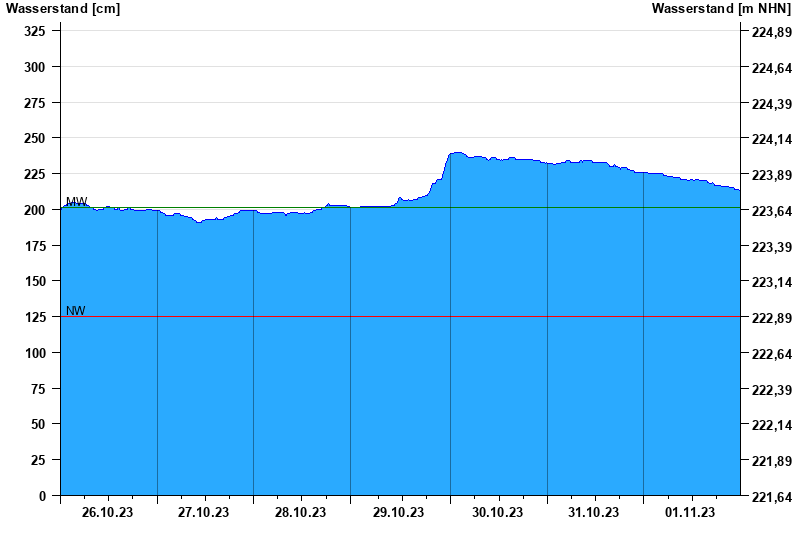Select the 29.10.23 date label
800x550 pixels.
(398, 512)
